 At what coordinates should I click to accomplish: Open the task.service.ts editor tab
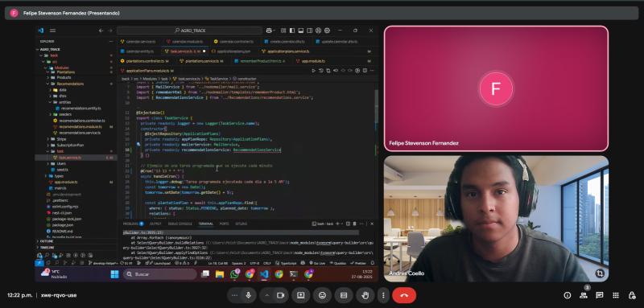click(184, 51)
